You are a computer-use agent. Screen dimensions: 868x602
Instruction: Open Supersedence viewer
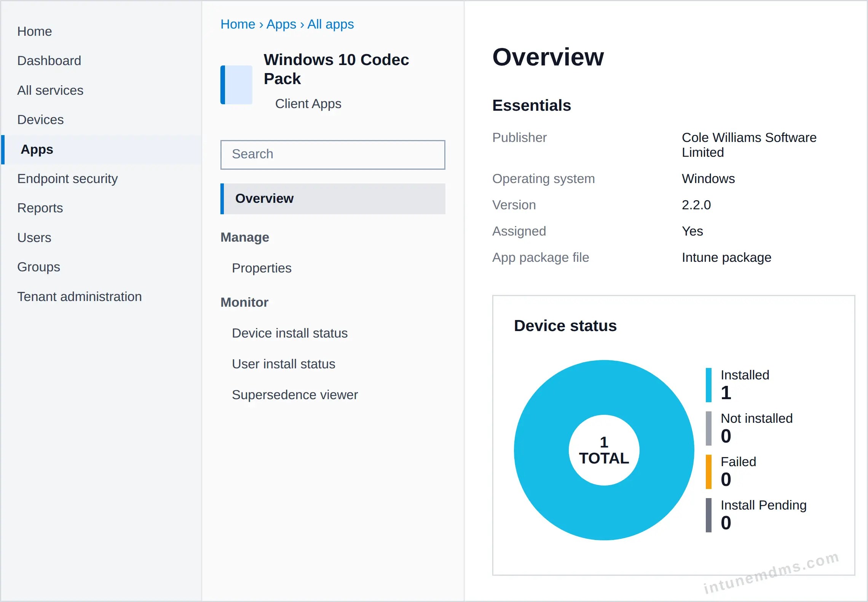coord(295,395)
